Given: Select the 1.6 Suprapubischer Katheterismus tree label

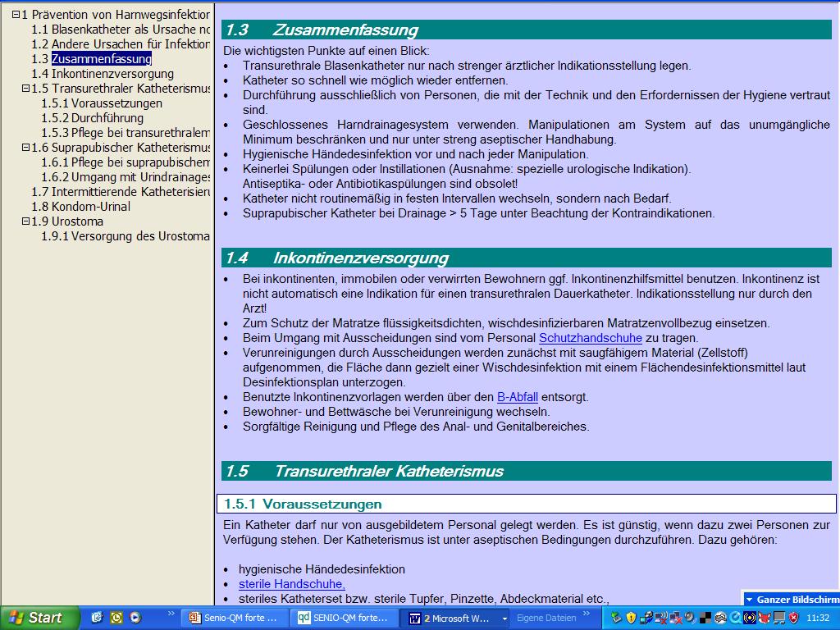Looking at the screenshot, I should click(x=121, y=148).
